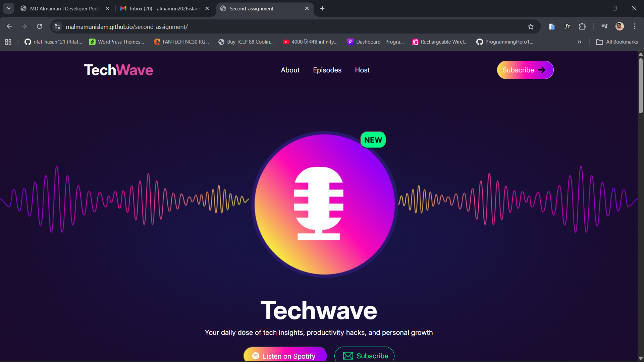Go back with the browser arrow
The image size is (644, 362).
click(9, 26)
